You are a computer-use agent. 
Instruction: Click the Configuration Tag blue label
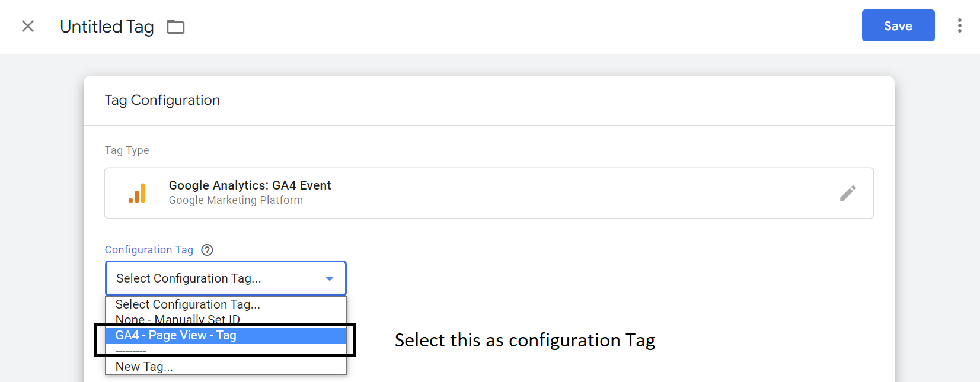[x=149, y=249]
